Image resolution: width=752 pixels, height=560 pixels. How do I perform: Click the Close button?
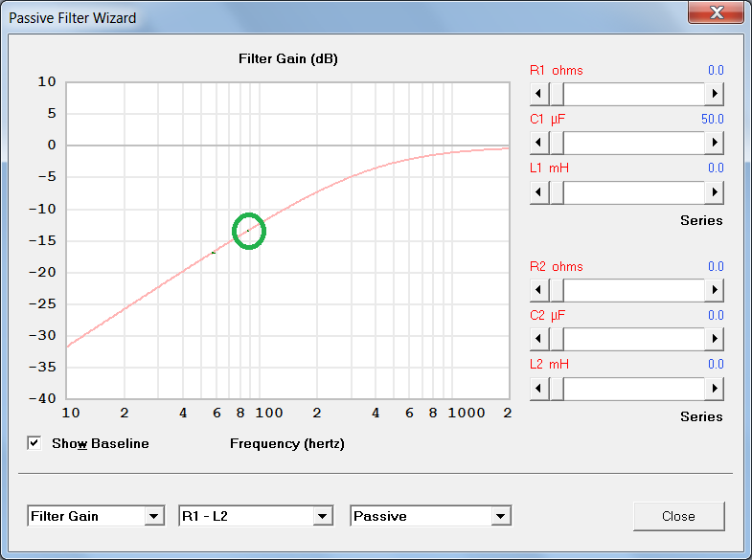[678, 516]
